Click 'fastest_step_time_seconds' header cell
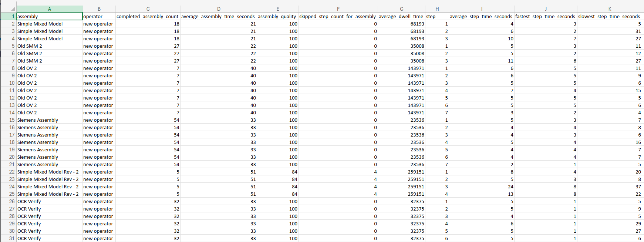The width and height of the screenshot is (644, 242). click(546, 16)
